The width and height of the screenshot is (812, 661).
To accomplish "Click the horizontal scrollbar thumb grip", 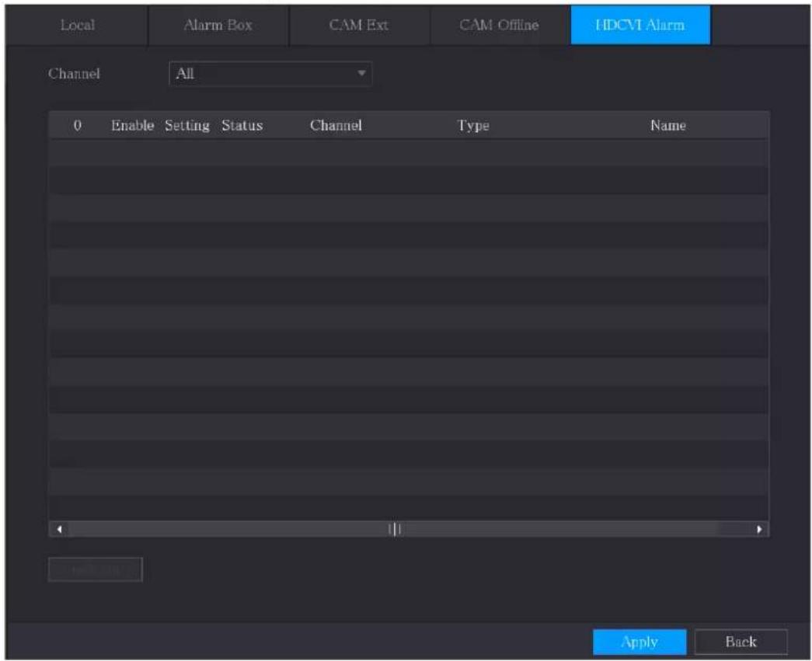I will pyautogui.click(x=395, y=529).
